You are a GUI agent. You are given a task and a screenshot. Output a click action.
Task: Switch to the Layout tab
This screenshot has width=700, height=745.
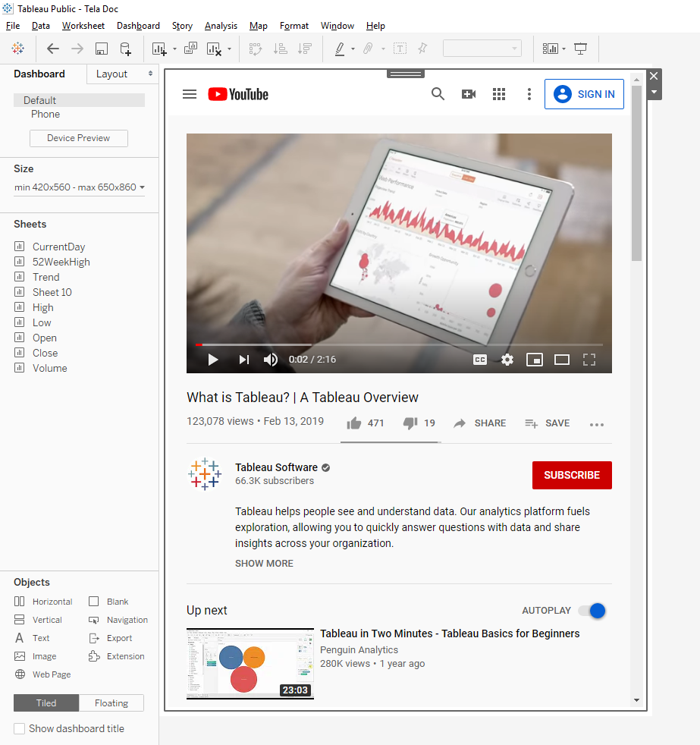111,74
